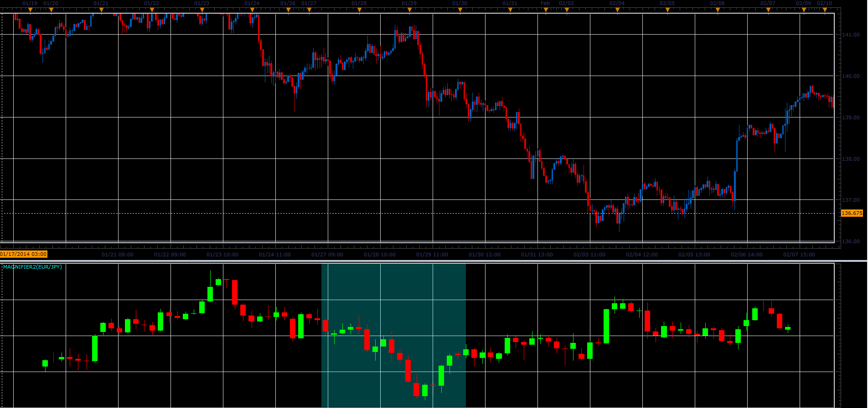The image size is (868, 408).
Task: Click the orange triangle marker under 01/20
Action: (x=51, y=10)
